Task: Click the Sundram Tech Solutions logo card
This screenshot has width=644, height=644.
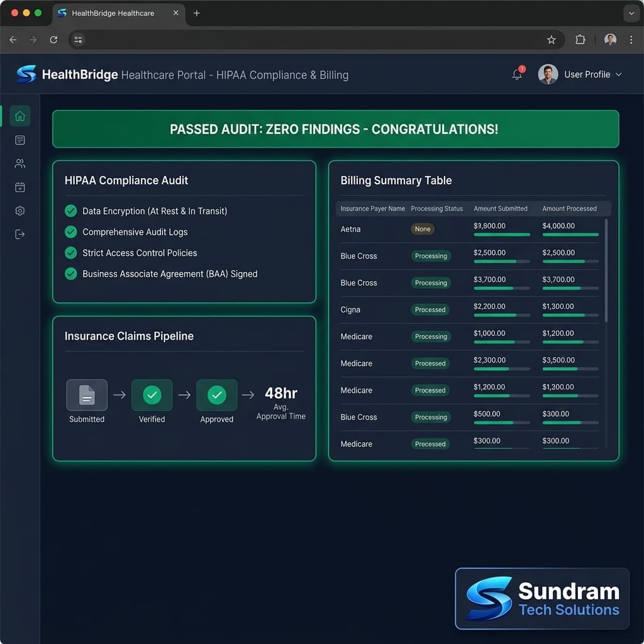Action: pyautogui.click(x=542, y=599)
